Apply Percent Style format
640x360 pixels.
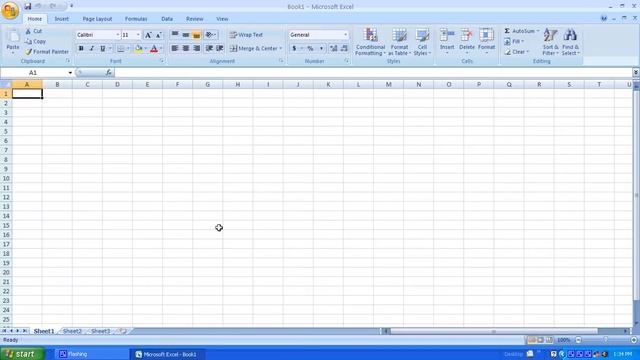pos(310,49)
